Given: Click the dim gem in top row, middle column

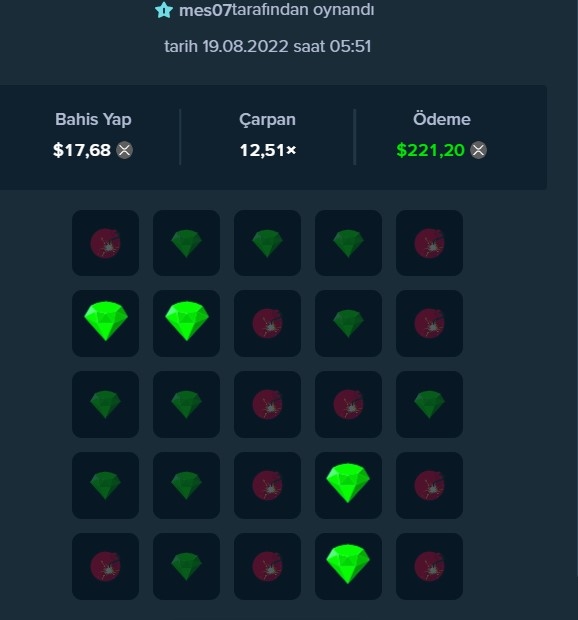Looking at the screenshot, I should [x=267, y=243].
